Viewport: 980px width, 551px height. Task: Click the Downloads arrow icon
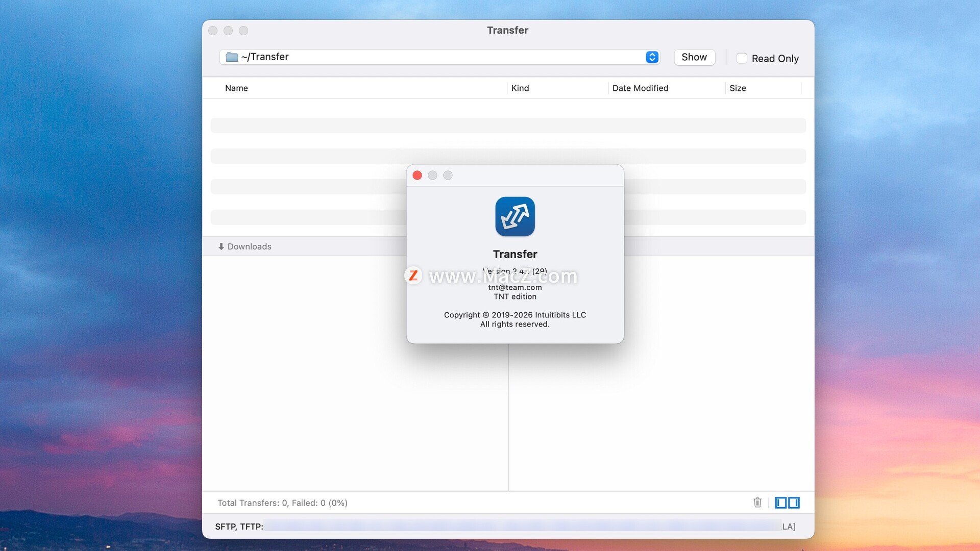[x=221, y=246]
